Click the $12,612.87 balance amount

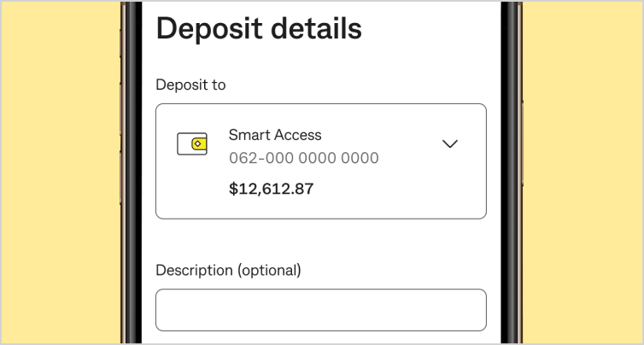point(271,189)
